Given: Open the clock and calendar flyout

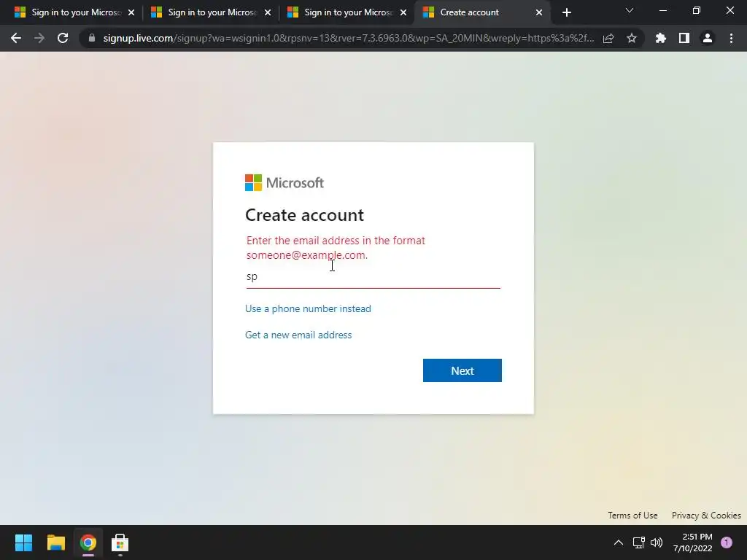Looking at the screenshot, I should coord(693,542).
